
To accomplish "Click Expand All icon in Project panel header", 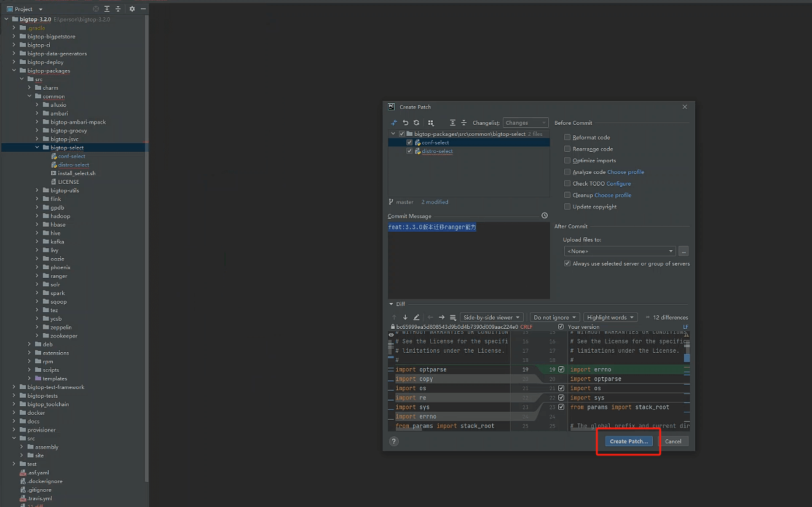I will pos(107,9).
